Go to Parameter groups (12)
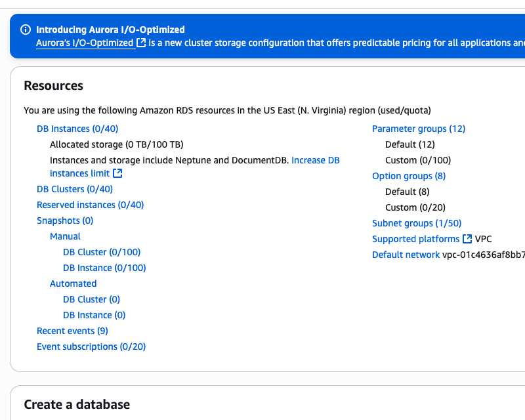 point(419,129)
